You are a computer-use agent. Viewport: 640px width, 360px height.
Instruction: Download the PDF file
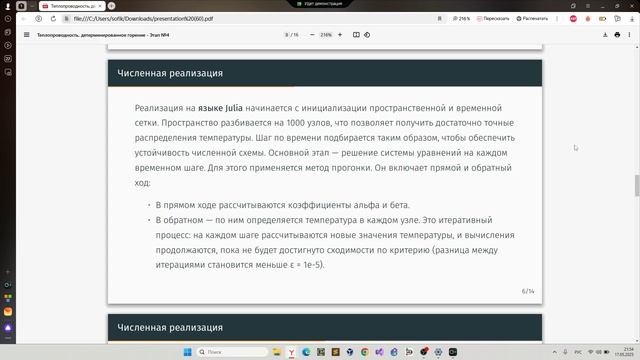[605, 35]
